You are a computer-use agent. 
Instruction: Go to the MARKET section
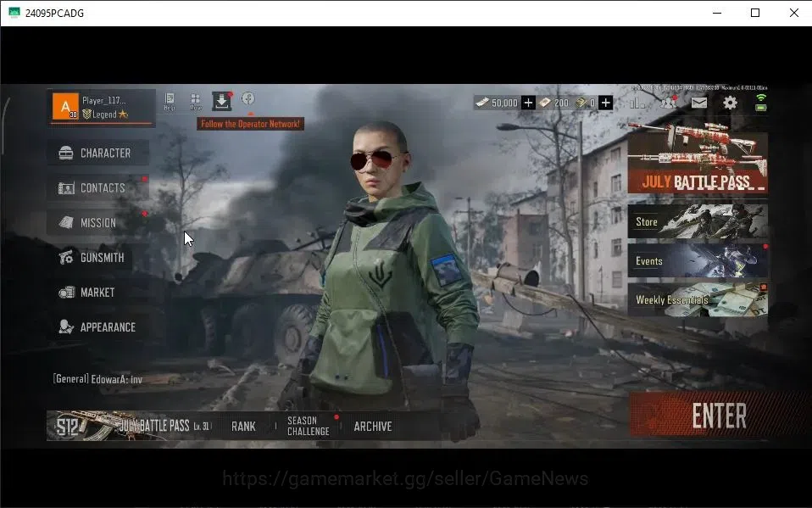97,293
